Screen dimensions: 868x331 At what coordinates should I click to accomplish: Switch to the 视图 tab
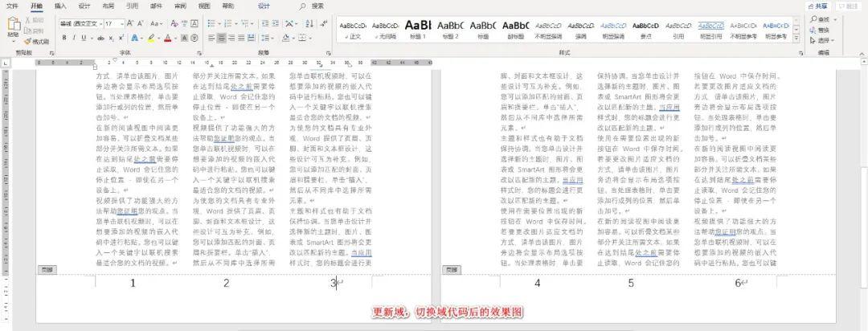pos(204,6)
